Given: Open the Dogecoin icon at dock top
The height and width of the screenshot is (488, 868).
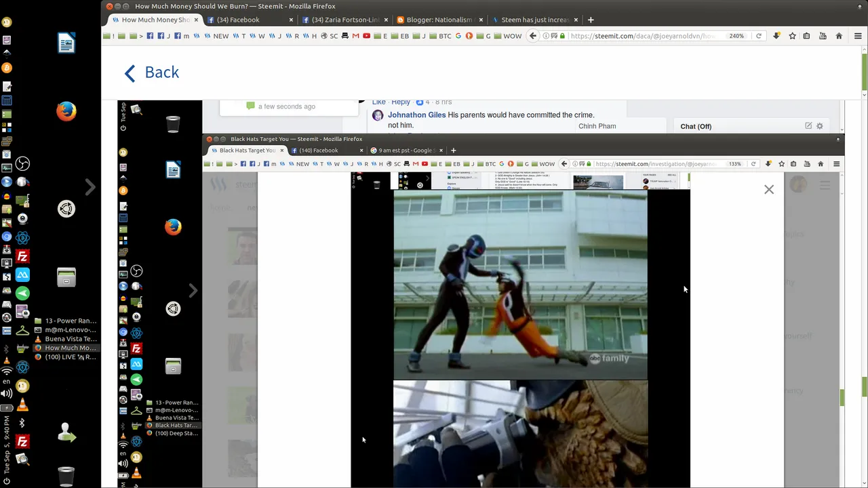Looking at the screenshot, I should [7, 22].
